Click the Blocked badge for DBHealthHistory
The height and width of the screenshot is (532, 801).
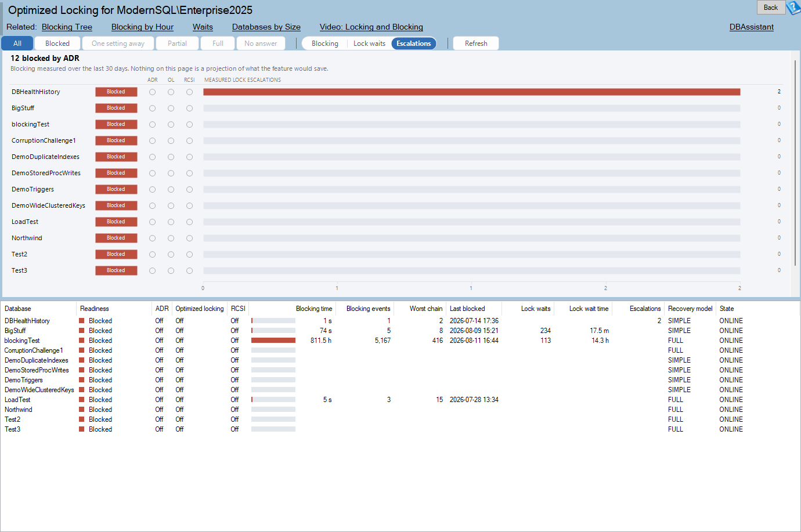[x=116, y=92]
